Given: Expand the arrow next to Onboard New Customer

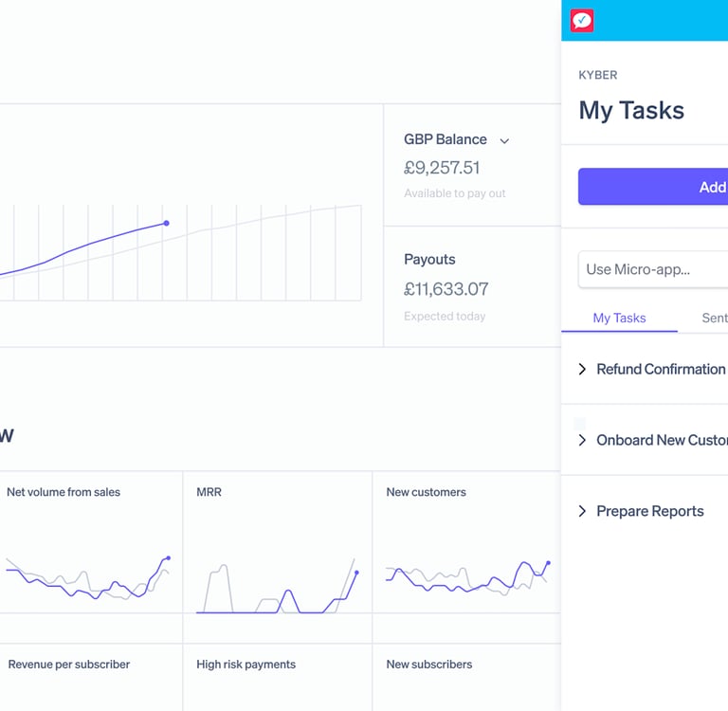Looking at the screenshot, I should (x=582, y=441).
